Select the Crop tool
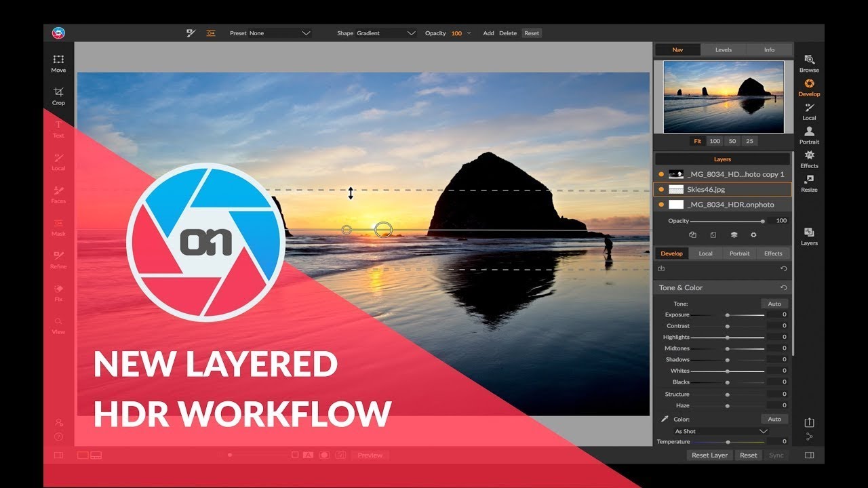Screen dimensions: 868x488 click(58, 96)
